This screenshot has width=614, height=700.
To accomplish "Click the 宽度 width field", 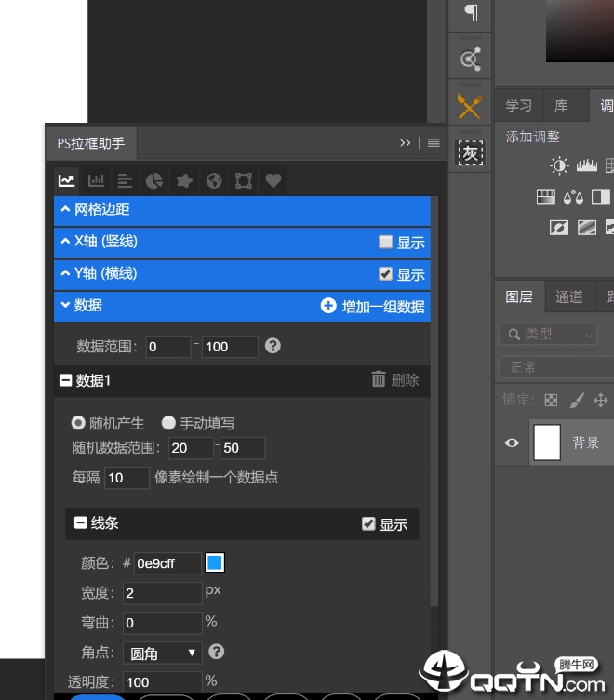I will coord(163,593).
